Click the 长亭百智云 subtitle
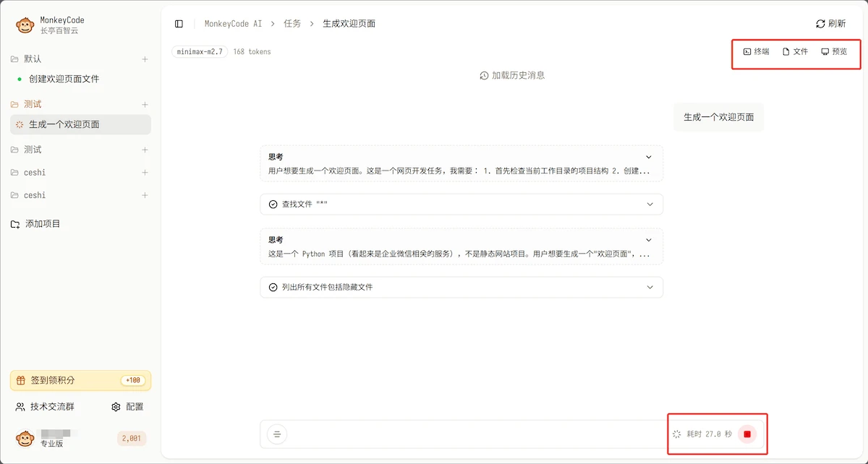 59,31
